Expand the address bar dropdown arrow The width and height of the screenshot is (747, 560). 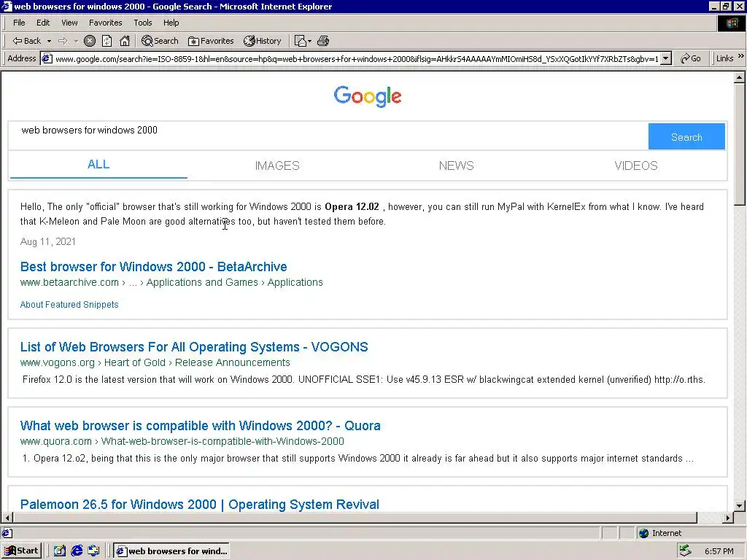(x=666, y=58)
